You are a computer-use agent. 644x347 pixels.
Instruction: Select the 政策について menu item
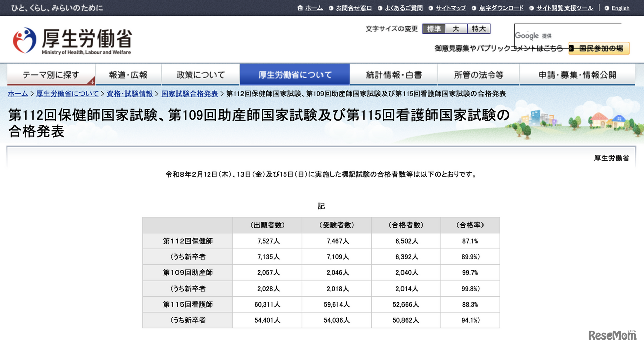pos(200,74)
